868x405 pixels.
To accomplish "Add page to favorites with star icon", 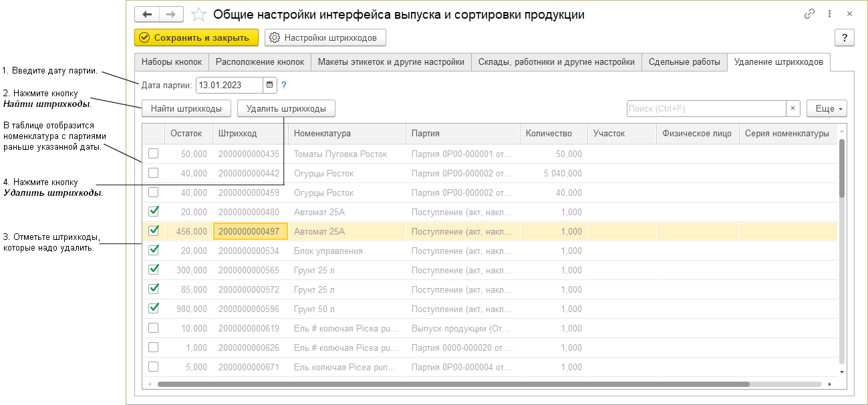I will (198, 14).
